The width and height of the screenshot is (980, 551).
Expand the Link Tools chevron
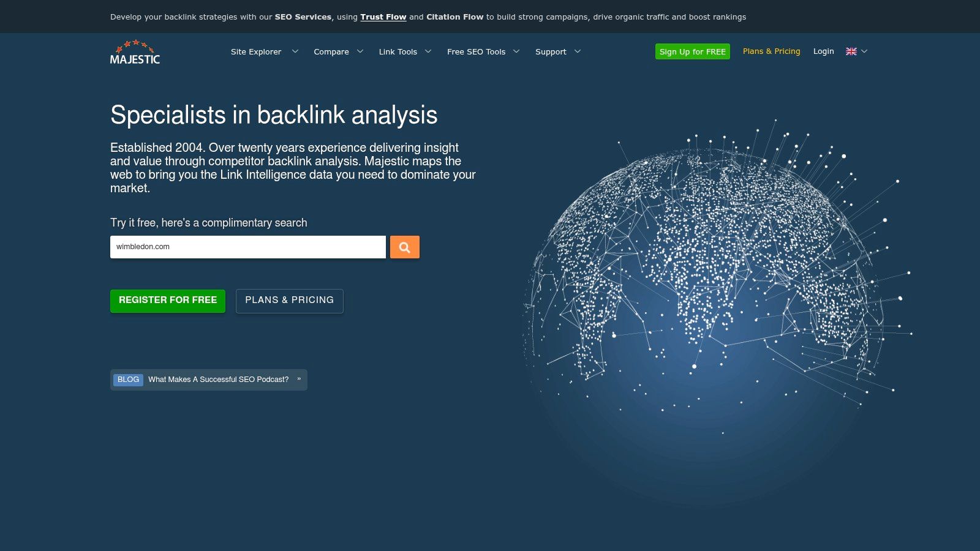[x=428, y=51]
